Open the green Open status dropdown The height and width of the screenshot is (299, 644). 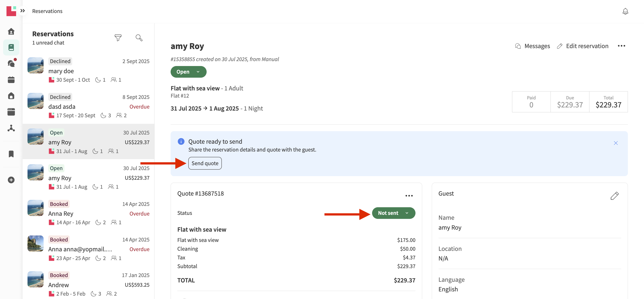188,72
